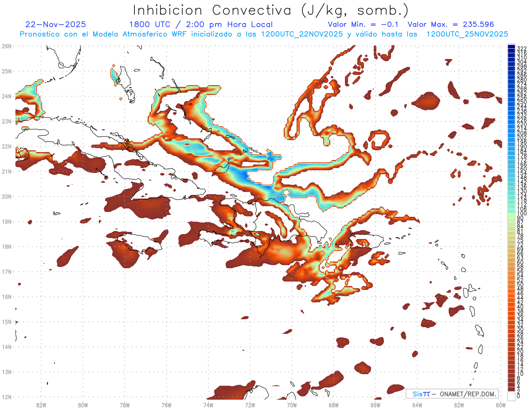Click the colorbar value label "100"
532x411 pixels.
pyautogui.click(x=522, y=214)
